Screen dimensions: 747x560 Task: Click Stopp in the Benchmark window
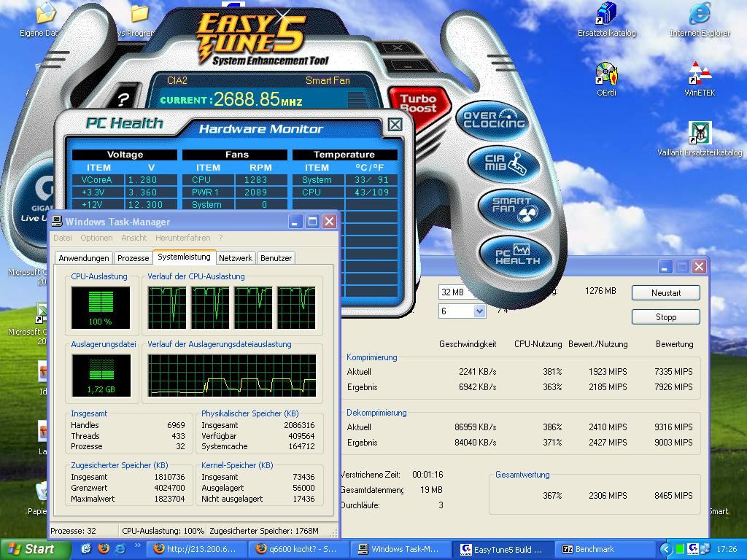pyautogui.click(x=665, y=316)
